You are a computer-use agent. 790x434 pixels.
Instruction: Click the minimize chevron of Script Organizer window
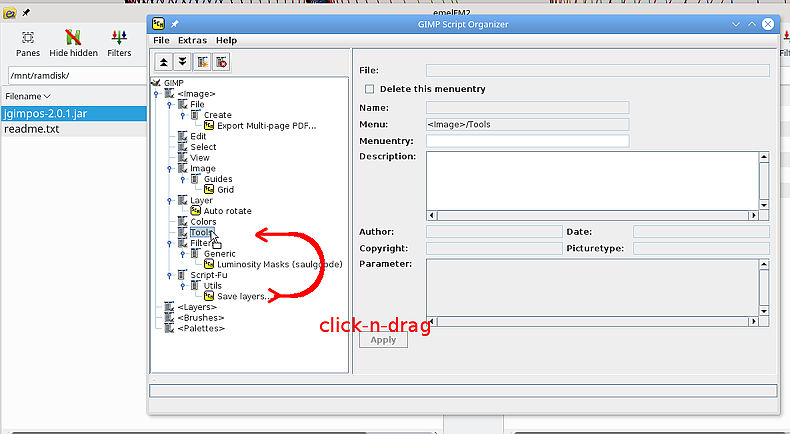(736, 24)
